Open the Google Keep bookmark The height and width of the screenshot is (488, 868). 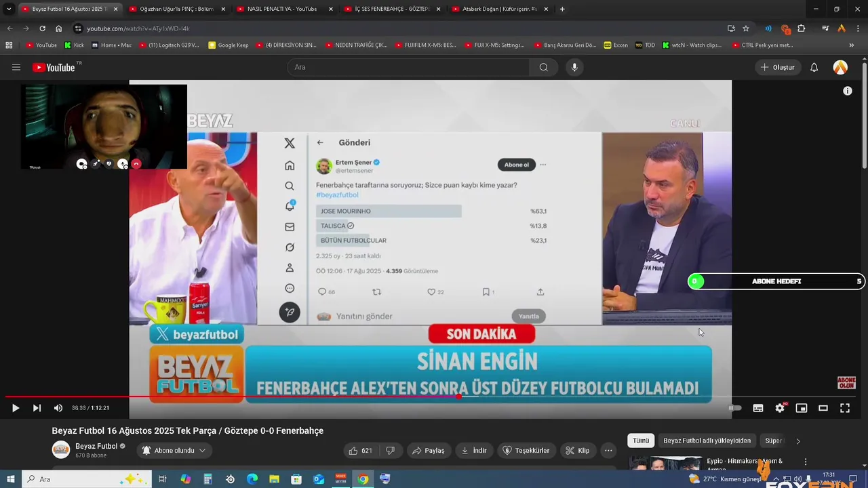(229, 45)
